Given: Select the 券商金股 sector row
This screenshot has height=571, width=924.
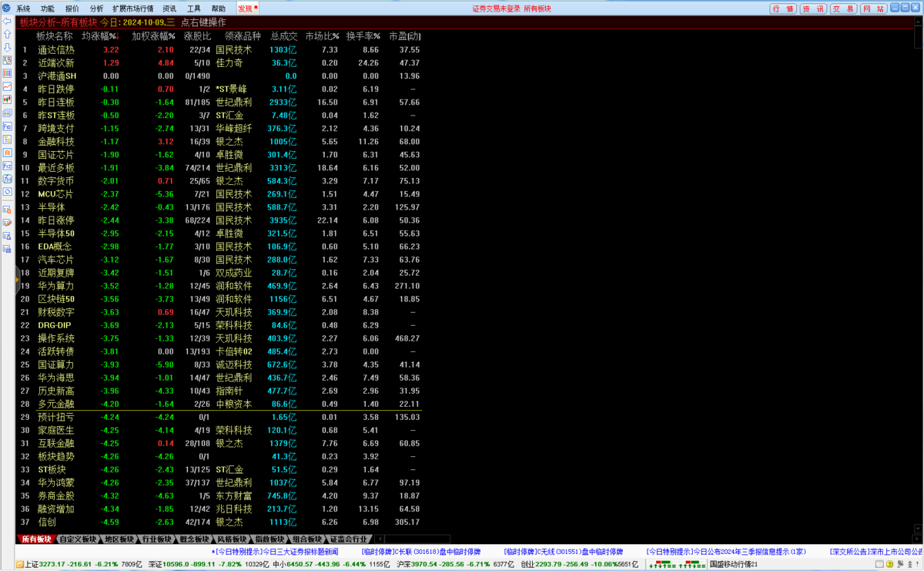Looking at the screenshot, I should pos(221,495).
